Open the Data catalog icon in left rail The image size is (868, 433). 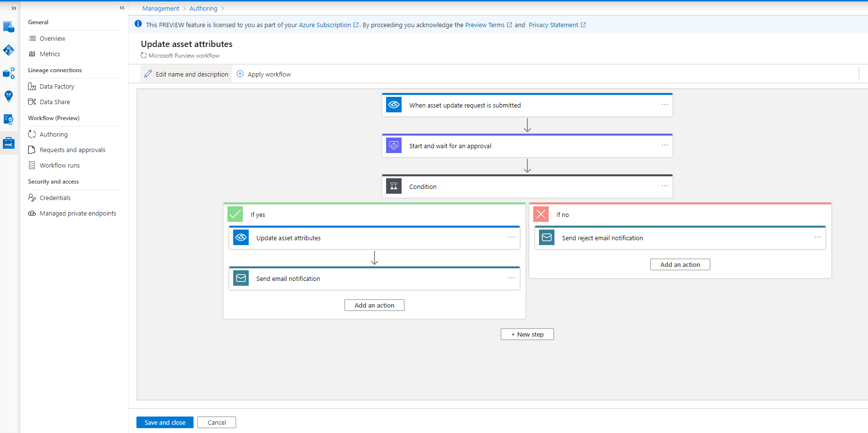(x=9, y=27)
